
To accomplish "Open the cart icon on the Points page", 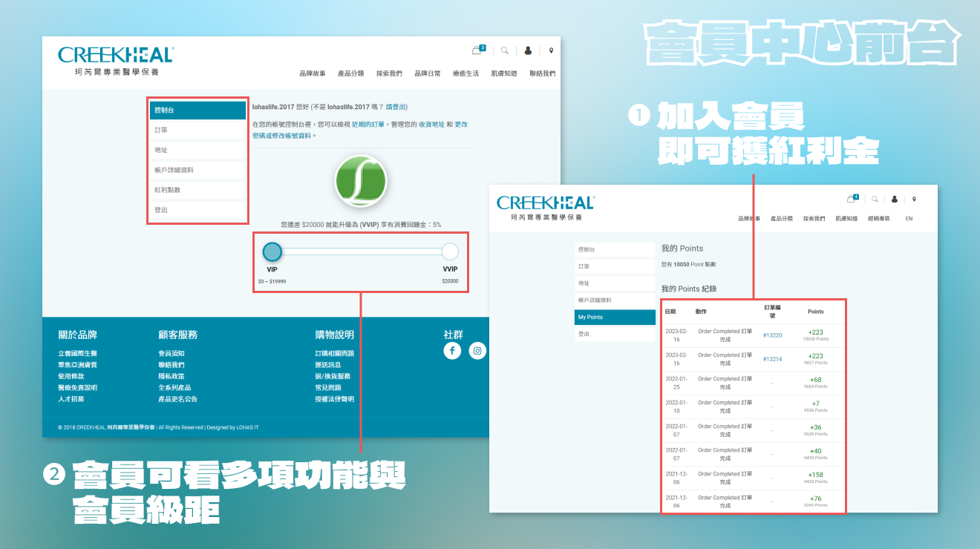I will (852, 199).
